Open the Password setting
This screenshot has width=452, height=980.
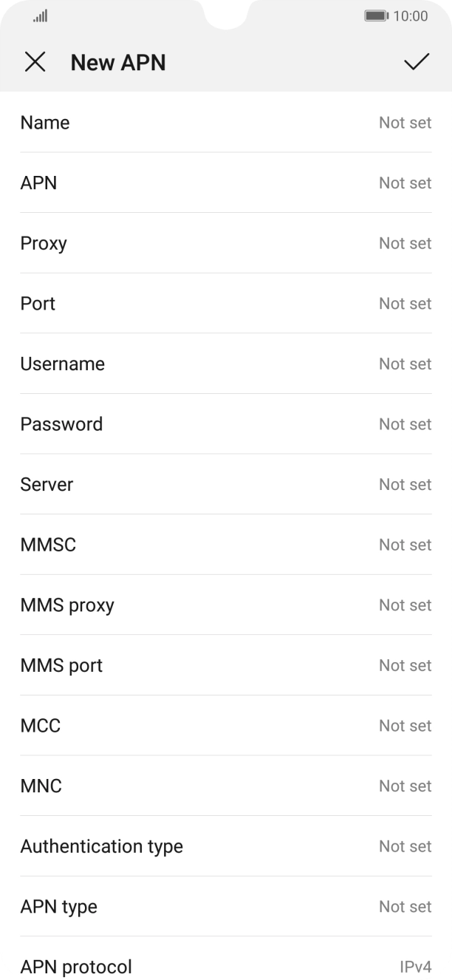click(226, 424)
